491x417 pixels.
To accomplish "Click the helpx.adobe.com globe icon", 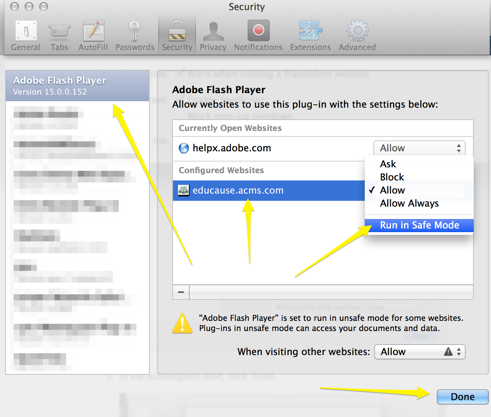I will tap(184, 148).
